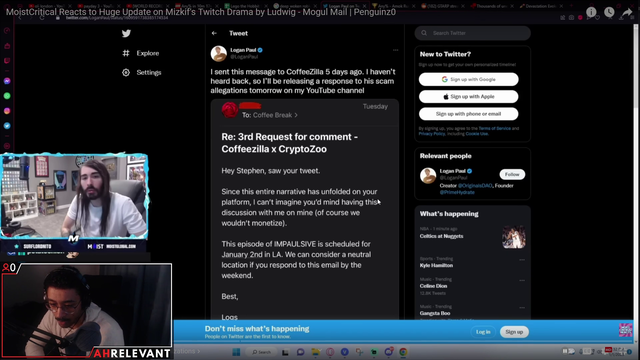
Task: Open the Celtics at Nuggets trend
Action: point(441,236)
